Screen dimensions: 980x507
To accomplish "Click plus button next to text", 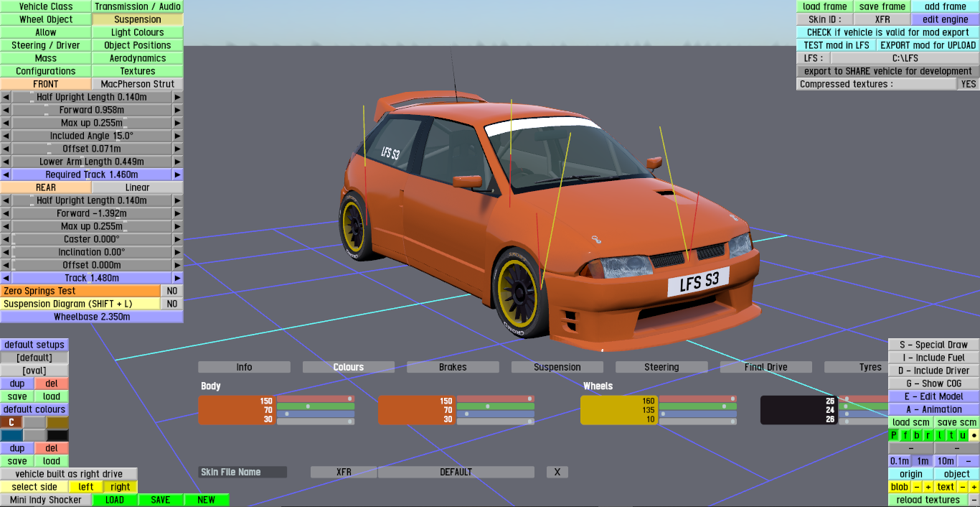I will tap(974, 487).
